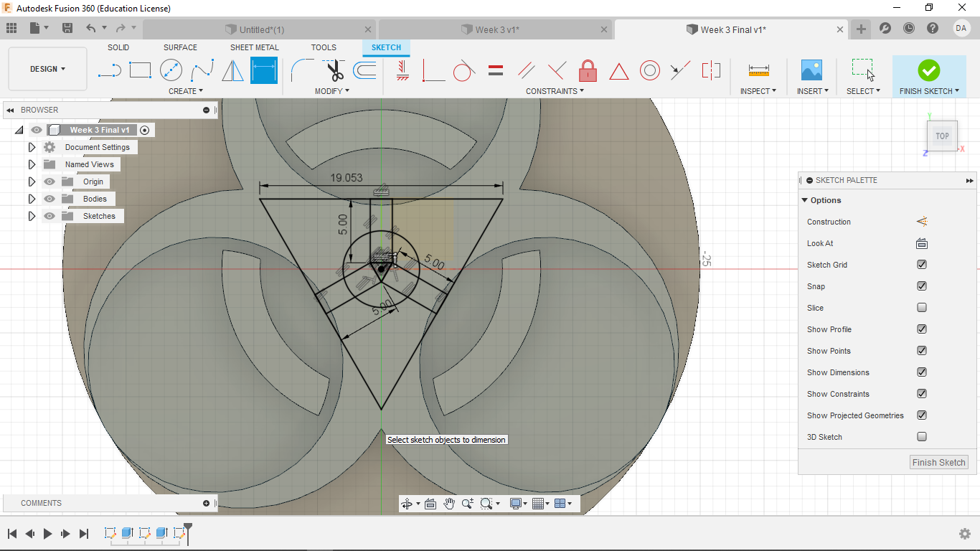The width and height of the screenshot is (980, 551).
Task: Apply the Coincident constraint
Action: 433,70
